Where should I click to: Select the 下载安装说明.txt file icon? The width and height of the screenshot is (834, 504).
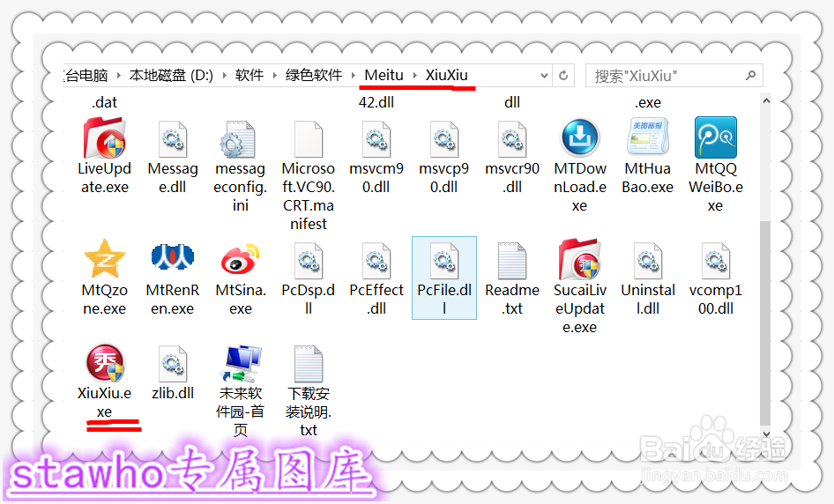309,364
